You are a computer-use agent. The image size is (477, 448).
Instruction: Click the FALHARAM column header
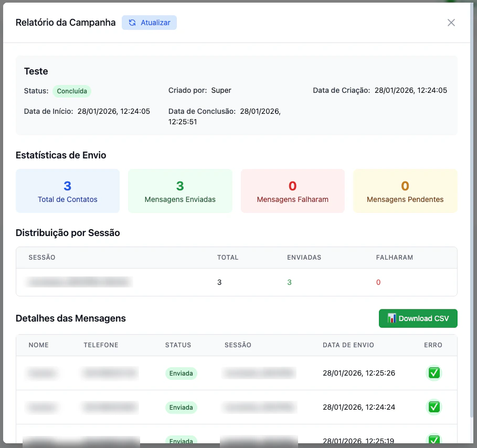coord(395,257)
